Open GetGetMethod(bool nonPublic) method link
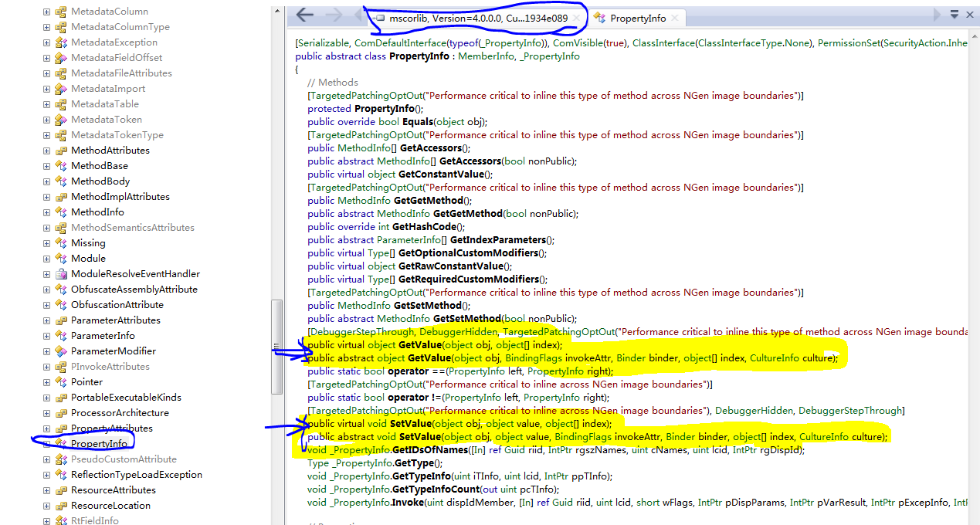 point(467,214)
